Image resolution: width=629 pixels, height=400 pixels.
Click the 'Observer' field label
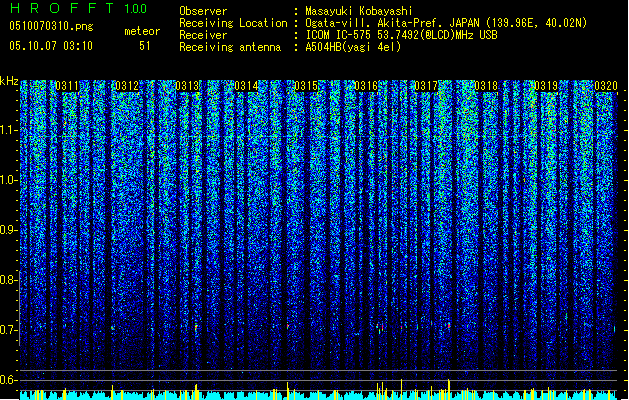[x=203, y=11]
